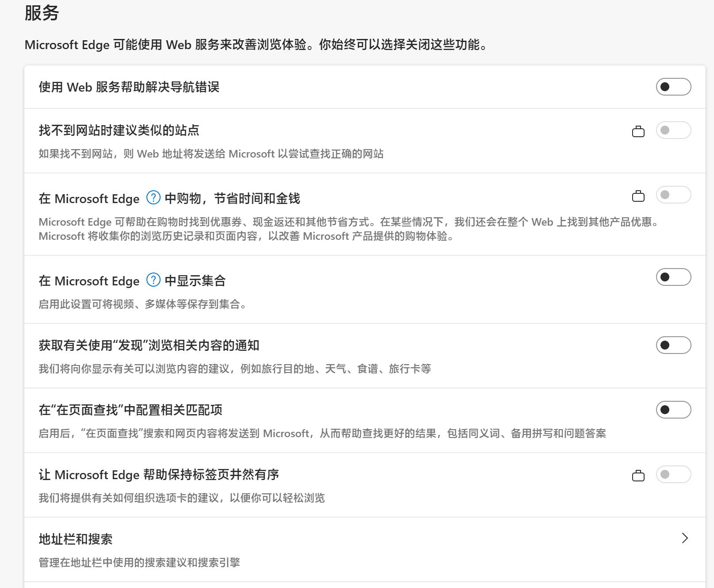Click label '使用 Web 服务帮助解决导航错误'
The width and height of the screenshot is (714, 588).
[129, 87]
